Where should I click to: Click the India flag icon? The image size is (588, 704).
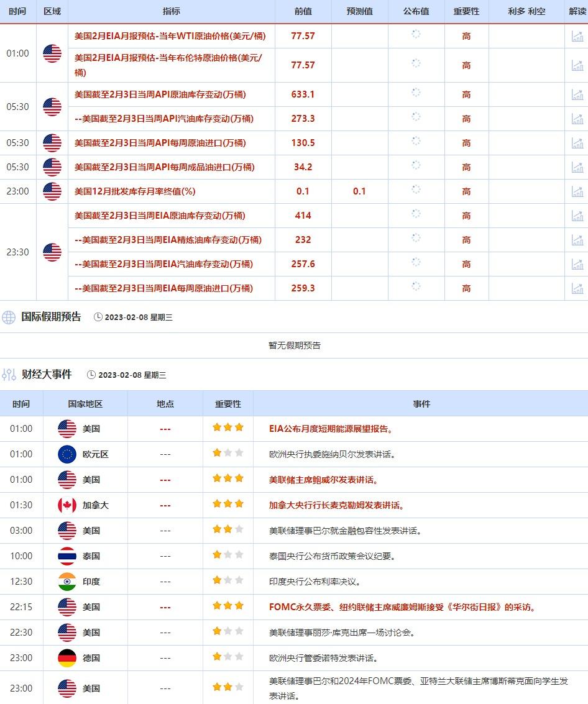click(67, 582)
